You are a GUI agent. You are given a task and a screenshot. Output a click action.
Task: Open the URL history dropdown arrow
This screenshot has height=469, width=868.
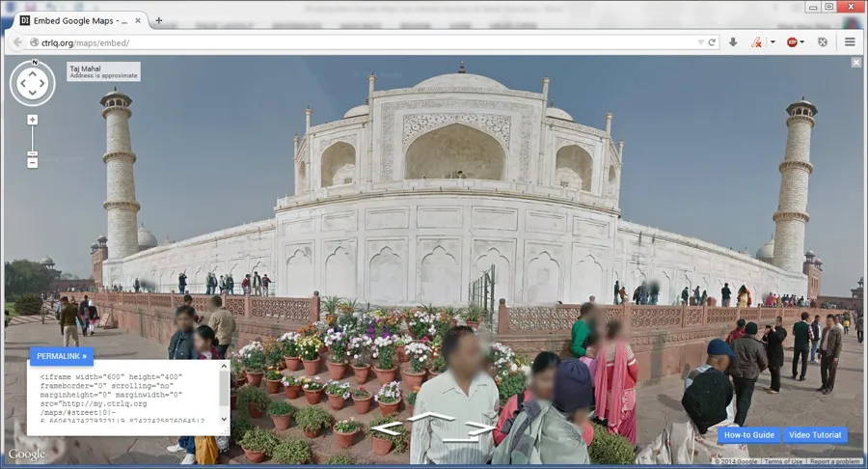[700, 42]
